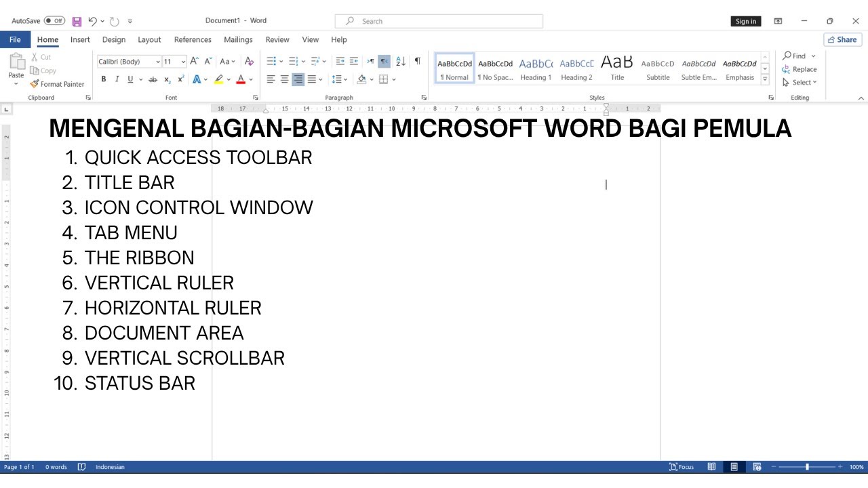Pick the red font color button
Viewport: 868px width, 488px height.
click(x=240, y=79)
